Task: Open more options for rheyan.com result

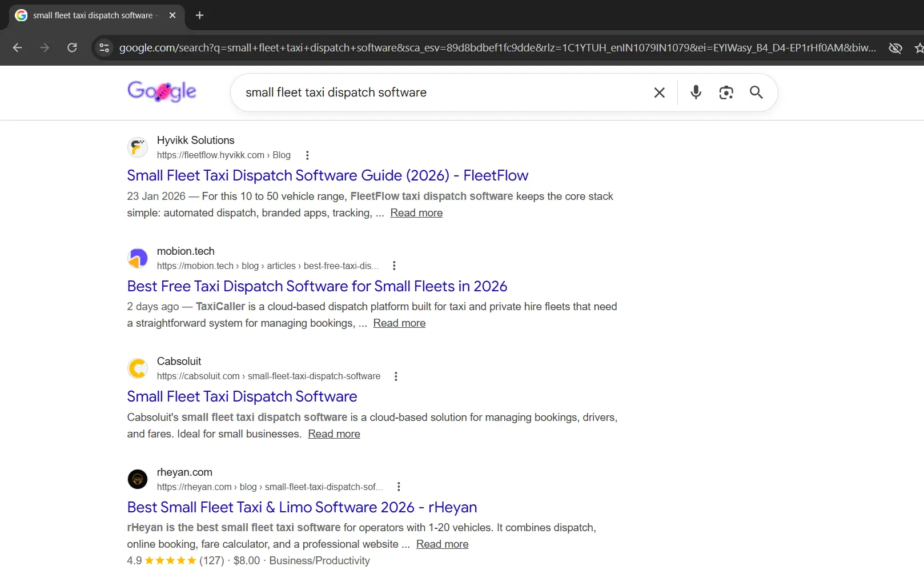Action: click(x=399, y=487)
